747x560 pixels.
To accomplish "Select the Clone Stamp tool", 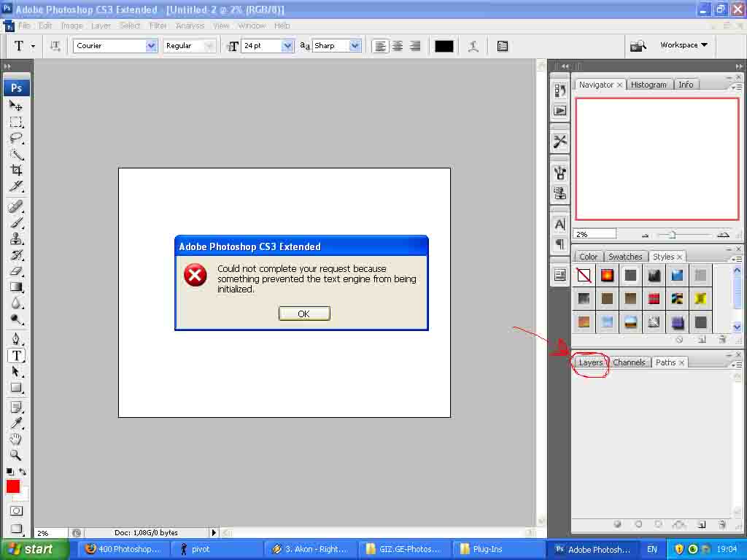I will click(16, 238).
